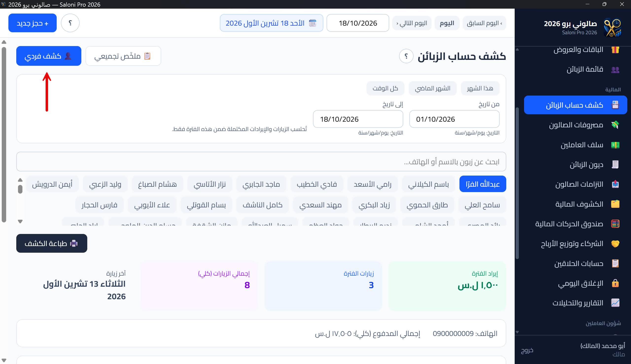Click the الكشوف المالية folder icon
Image resolution: width=631 pixels, height=364 pixels.
(x=615, y=204)
